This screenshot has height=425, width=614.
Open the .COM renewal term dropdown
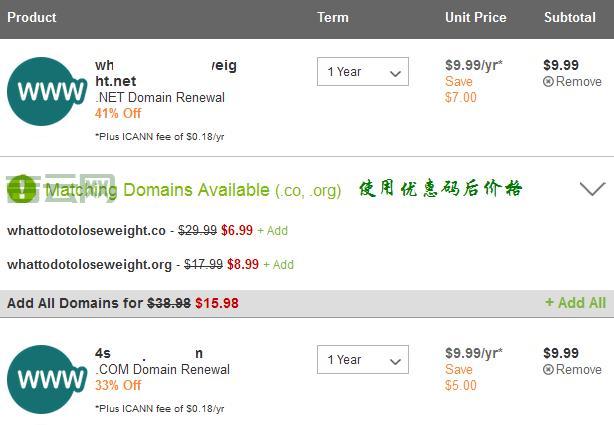[x=363, y=360]
